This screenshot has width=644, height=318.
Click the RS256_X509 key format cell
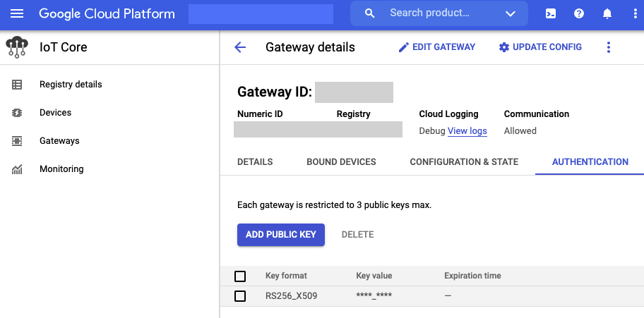292,296
